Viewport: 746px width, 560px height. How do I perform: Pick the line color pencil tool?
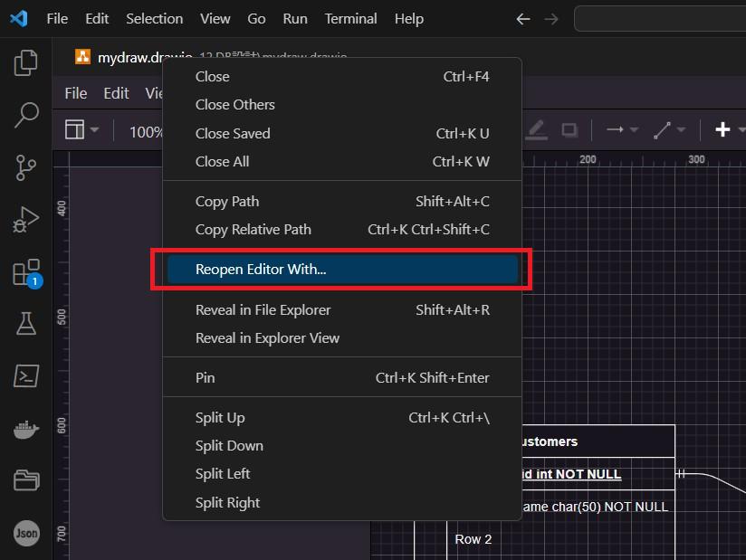point(537,130)
